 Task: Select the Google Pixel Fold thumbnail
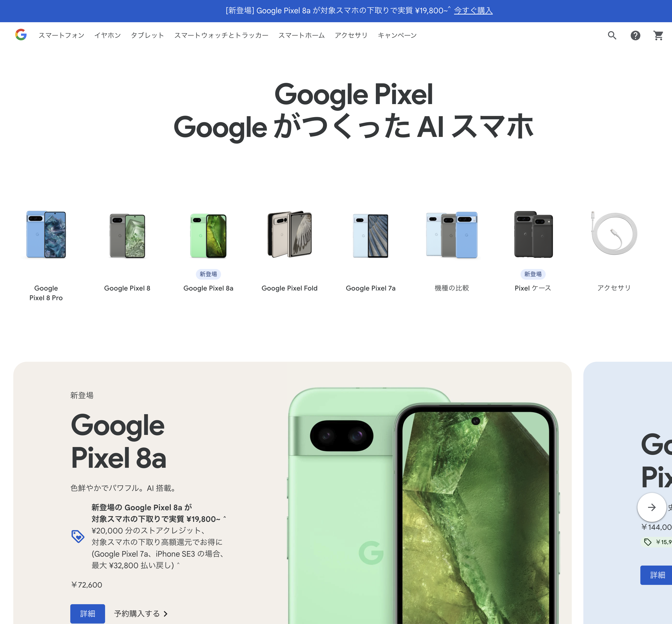tap(290, 234)
